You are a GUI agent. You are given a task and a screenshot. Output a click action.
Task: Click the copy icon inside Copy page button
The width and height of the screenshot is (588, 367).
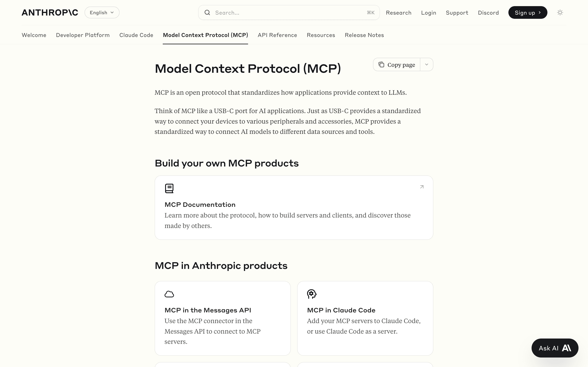click(x=382, y=64)
